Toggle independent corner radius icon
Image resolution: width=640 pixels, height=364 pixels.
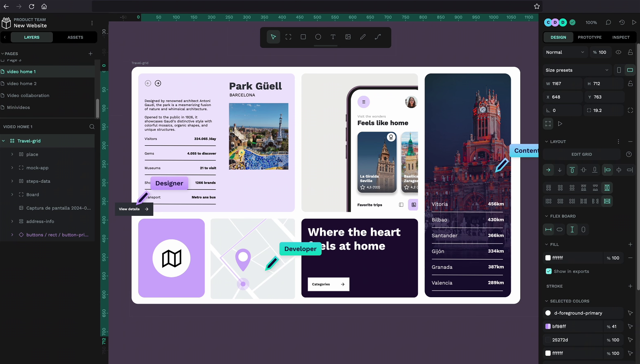pos(631,110)
